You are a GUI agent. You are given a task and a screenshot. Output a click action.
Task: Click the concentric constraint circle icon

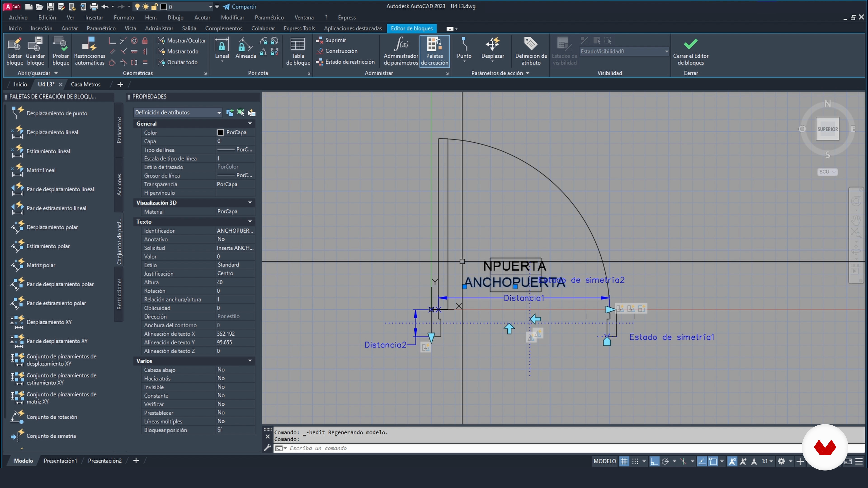click(x=134, y=41)
